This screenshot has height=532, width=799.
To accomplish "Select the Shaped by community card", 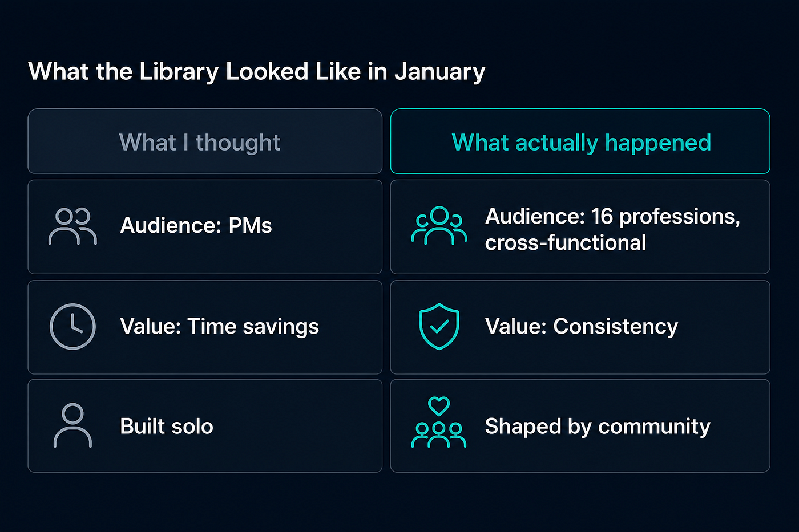I will pos(580,426).
